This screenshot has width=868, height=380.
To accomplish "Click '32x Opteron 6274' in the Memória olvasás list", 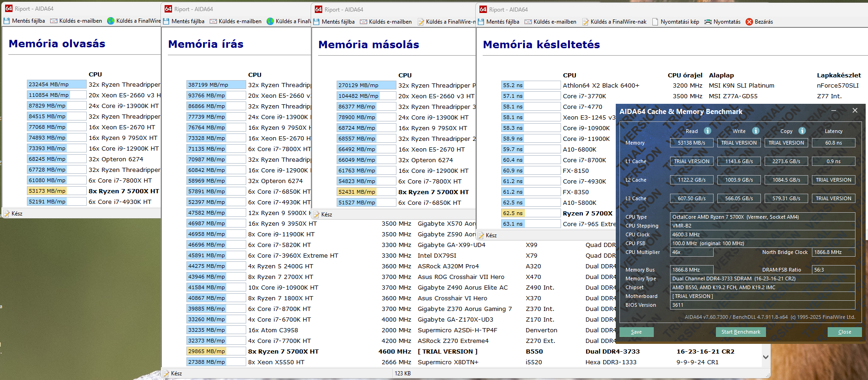I will coord(116,159).
